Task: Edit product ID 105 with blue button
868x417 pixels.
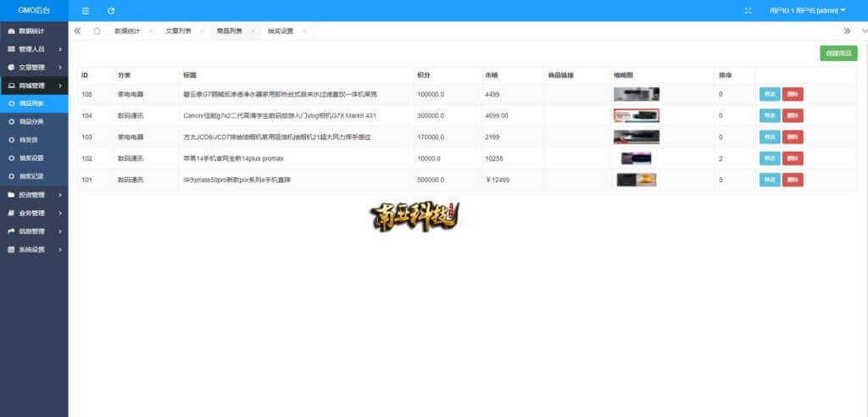Action: point(769,94)
